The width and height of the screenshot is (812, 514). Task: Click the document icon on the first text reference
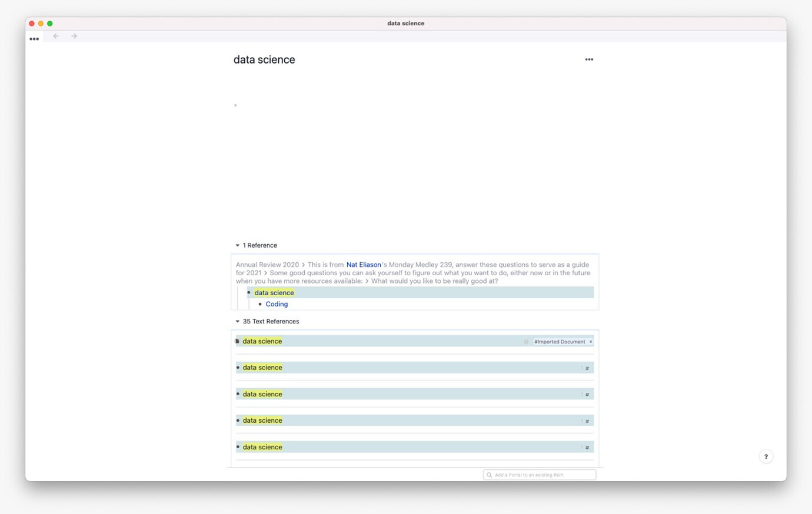pyautogui.click(x=237, y=341)
